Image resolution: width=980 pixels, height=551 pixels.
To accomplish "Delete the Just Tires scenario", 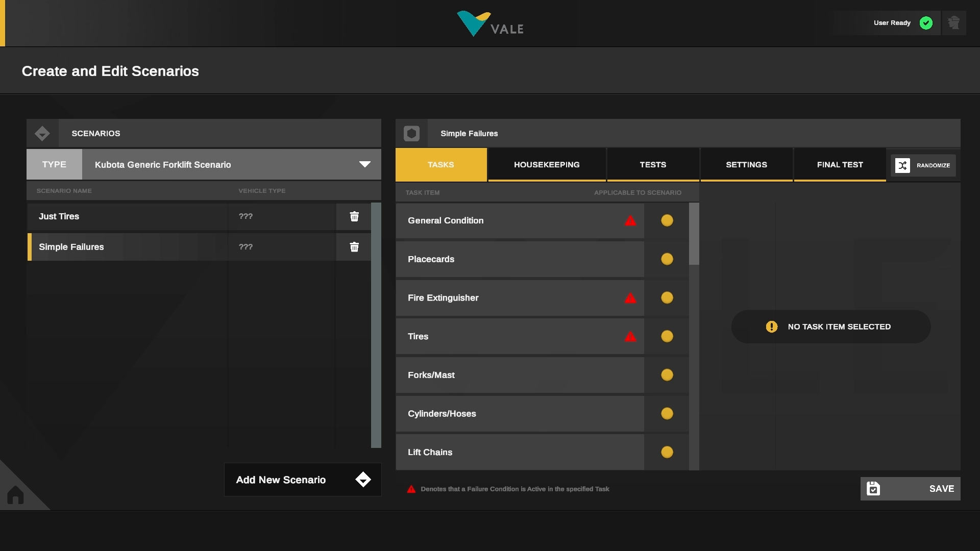I will (354, 217).
